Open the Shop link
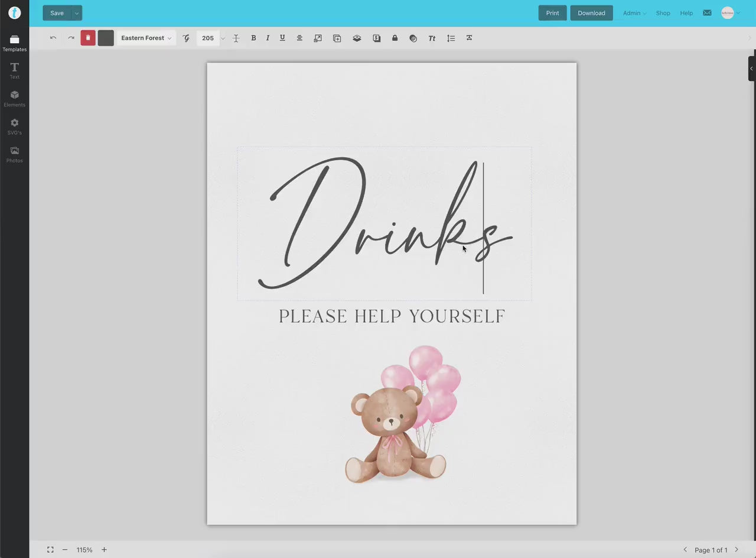Screen dimensions: 756x558 click(663, 13)
